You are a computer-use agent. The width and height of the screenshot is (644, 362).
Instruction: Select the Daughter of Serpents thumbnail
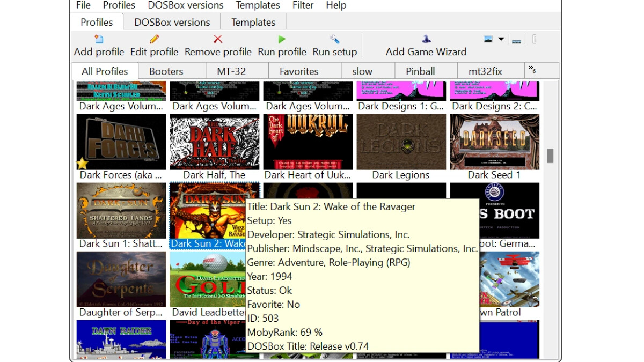[121, 279]
